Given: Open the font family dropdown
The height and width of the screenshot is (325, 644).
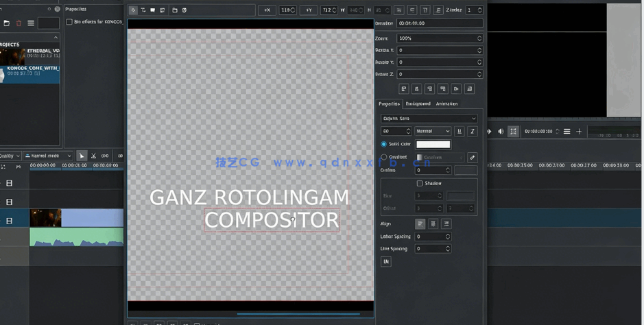Looking at the screenshot, I should [x=429, y=119].
